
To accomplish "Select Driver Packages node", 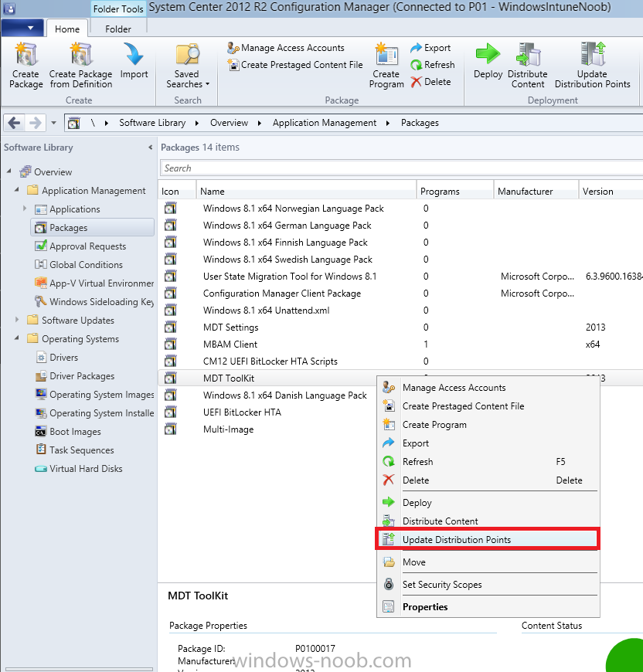I will (x=75, y=375).
